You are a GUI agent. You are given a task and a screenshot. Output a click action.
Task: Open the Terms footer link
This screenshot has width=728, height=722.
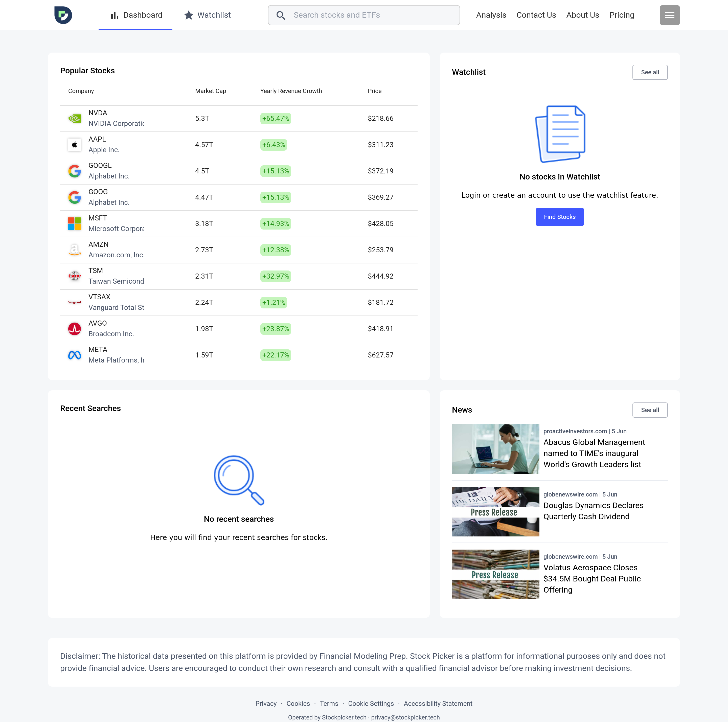[x=329, y=704]
